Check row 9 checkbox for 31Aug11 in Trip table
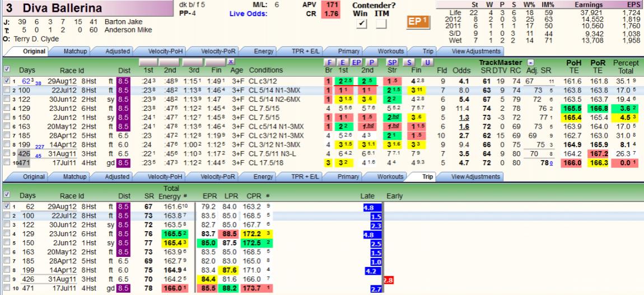The image size is (644, 295). [7, 279]
